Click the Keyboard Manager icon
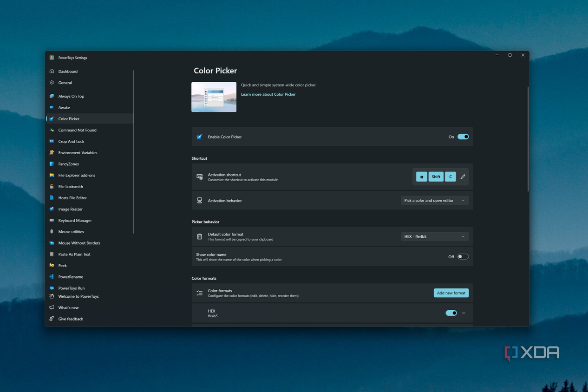This screenshot has width=588, height=392. pyautogui.click(x=52, y=220)
